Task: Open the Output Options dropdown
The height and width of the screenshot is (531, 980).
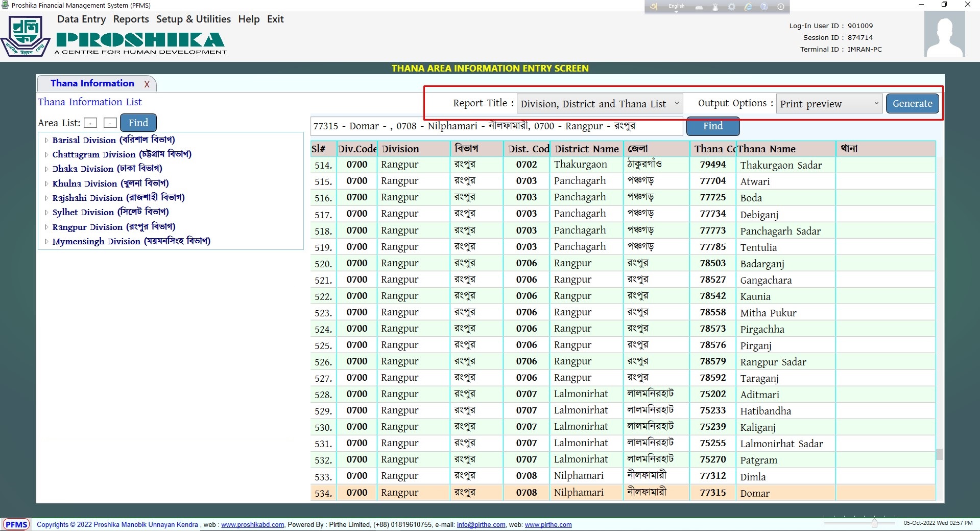Action: [x=829, y=104]
